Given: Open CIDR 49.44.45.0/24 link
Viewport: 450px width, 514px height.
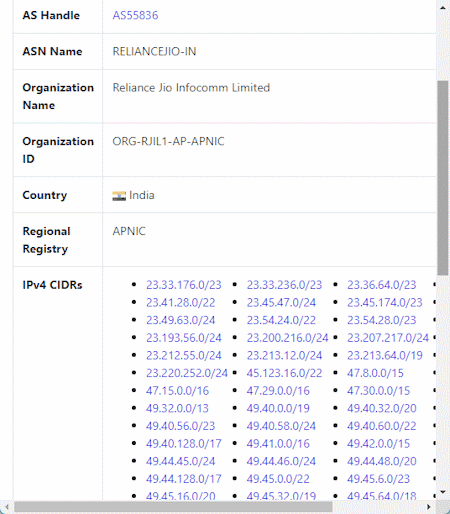Looking at the screenshot, I should pos(181,462).
